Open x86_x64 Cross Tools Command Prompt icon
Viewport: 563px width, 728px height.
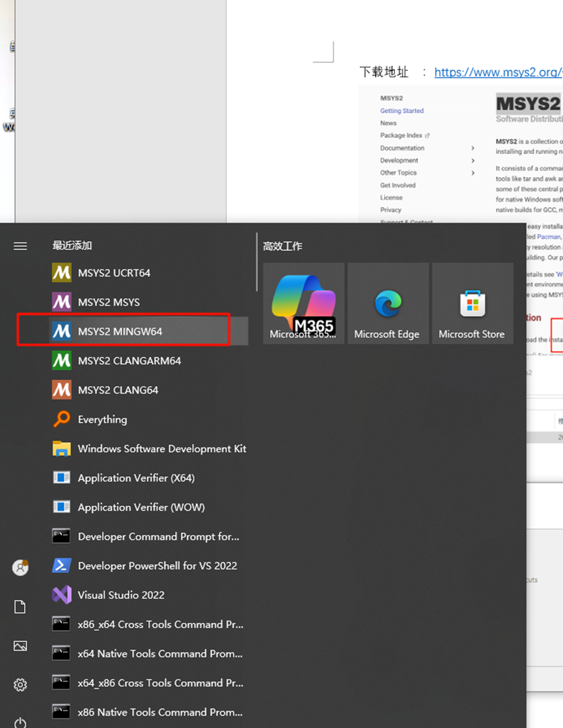click(x=61, y=624)
